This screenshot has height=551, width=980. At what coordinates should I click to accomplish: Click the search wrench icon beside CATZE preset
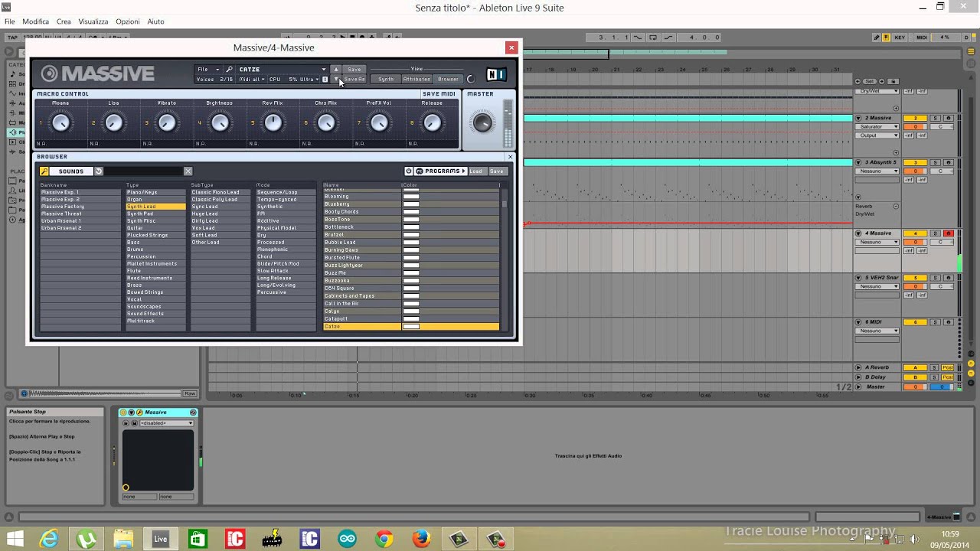click(x=229, y=69)
